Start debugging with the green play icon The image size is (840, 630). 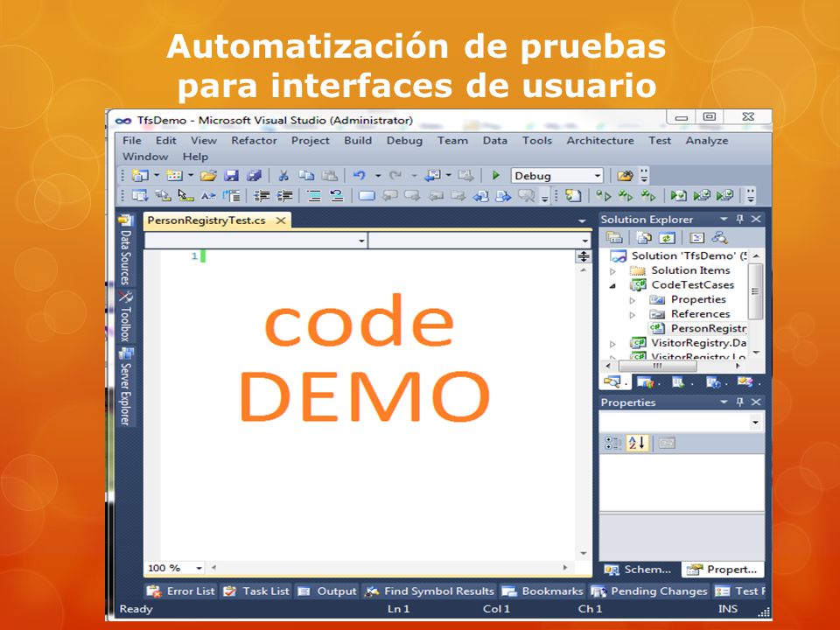[x=495, y=175]
